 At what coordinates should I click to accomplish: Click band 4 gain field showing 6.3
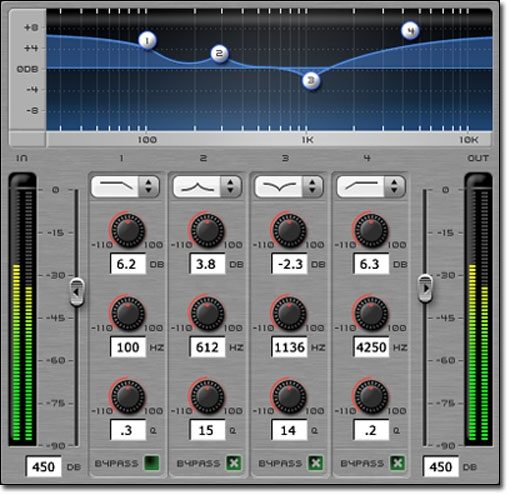point(371,264)
